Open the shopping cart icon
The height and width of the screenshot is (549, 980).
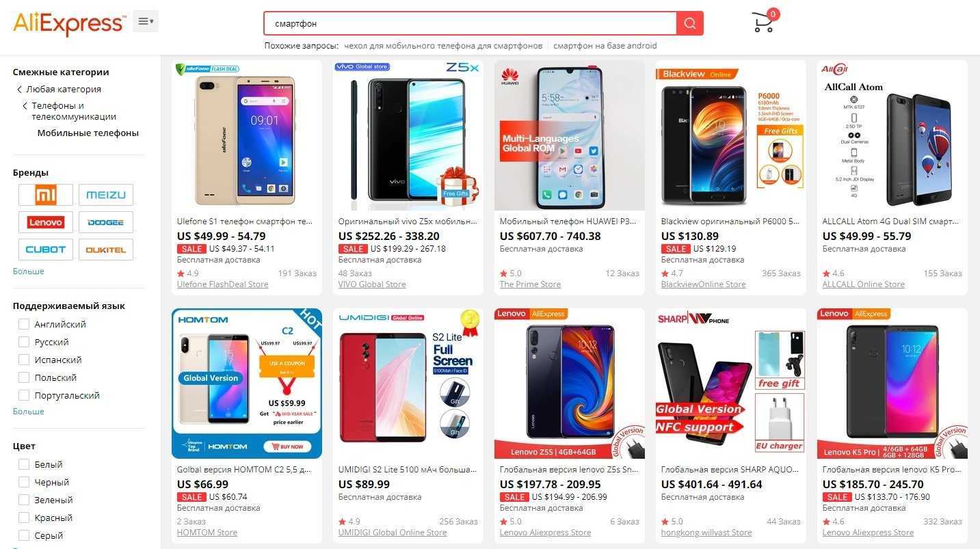764,22
